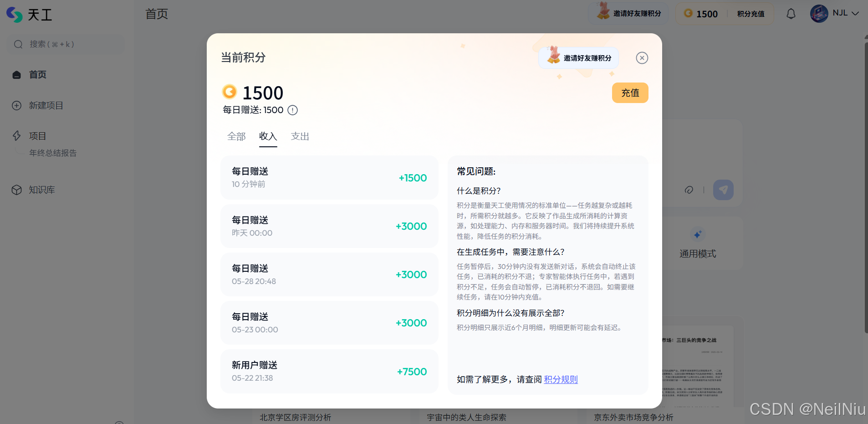Click the search magnifier icon
868x424 pixels.
[x=18, y=44]
